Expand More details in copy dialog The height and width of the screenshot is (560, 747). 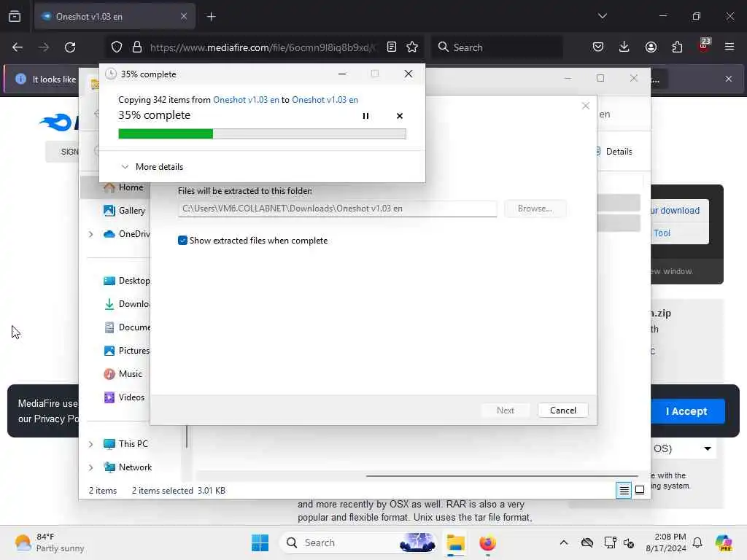(152, 167)
